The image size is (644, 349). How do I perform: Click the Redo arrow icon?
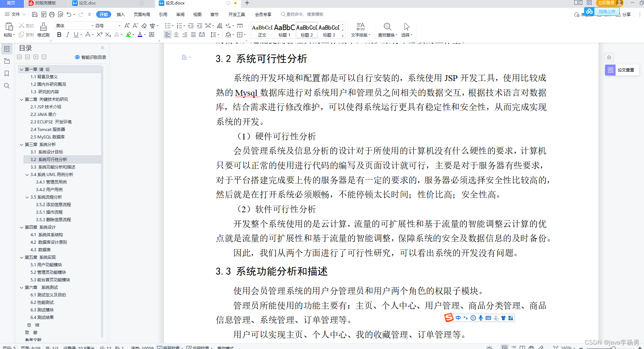pos(81,14)
